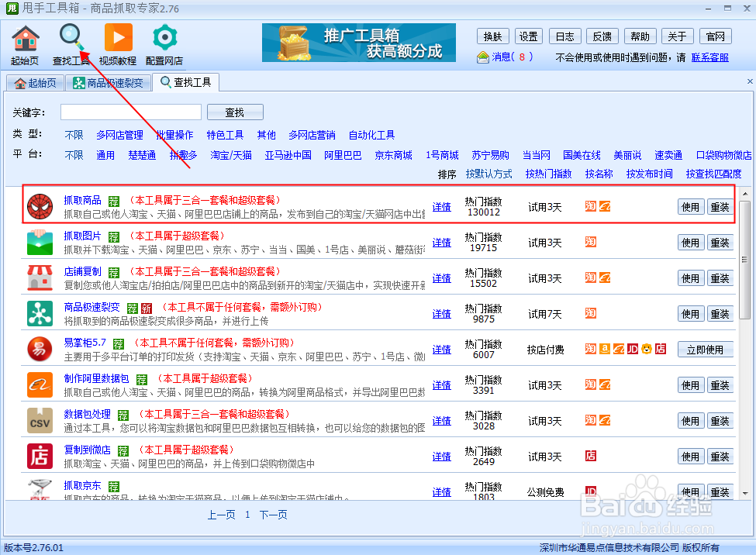Screen dimensions: 756x555
Task: Filter platform by 淘宝/天猫
Action: pyautogui.click(x=231, y=155)
